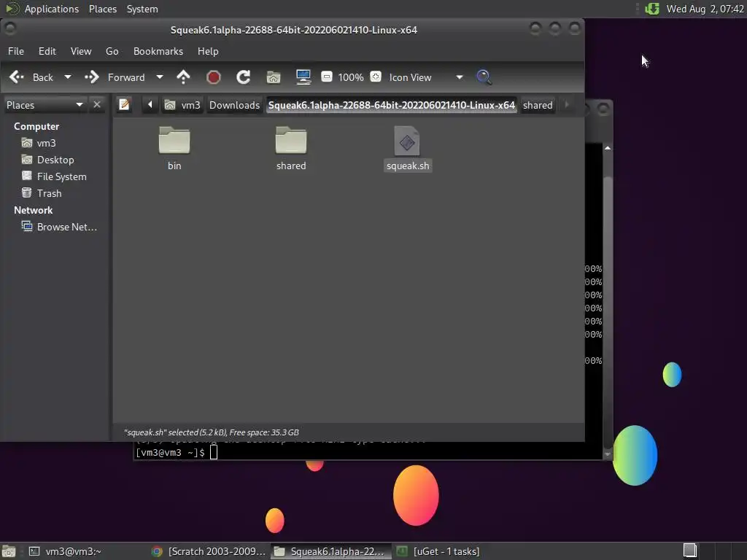Click the terminal scrollbar down arrow
747x560 pixels.
pyautogui.click(x=608, y=454)
